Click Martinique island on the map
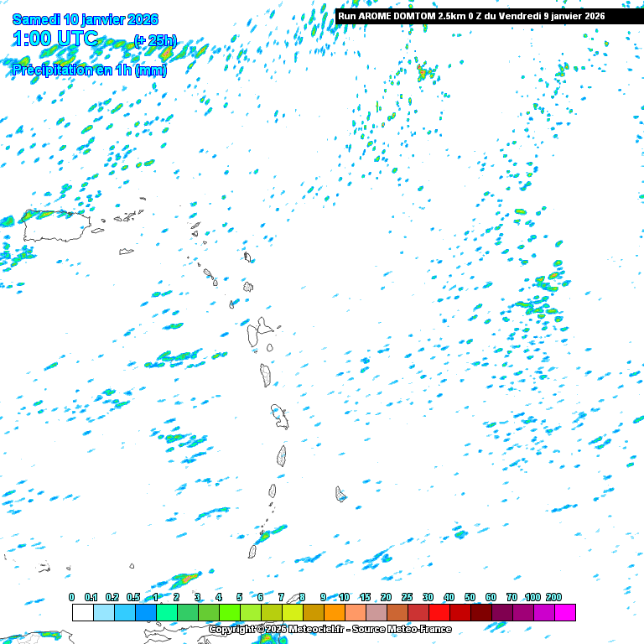 click(x=279, y=415)
